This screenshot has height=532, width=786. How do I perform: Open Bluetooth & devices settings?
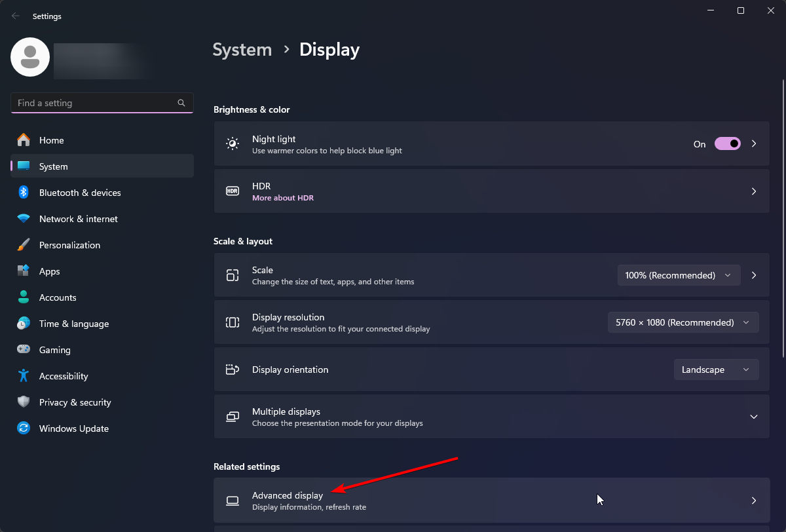click(102, 193)
